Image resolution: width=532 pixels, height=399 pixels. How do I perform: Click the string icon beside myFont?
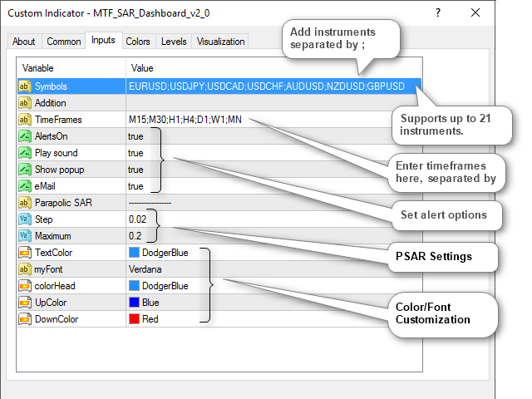pos(24,269)
